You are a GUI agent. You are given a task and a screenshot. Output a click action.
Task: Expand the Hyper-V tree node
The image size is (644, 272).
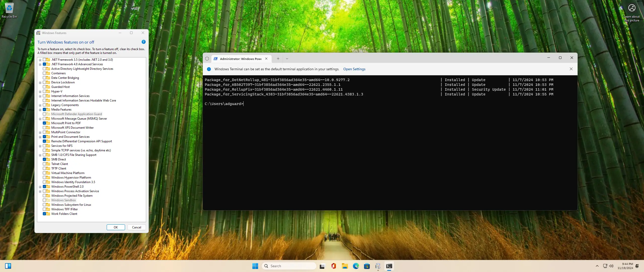[40, 92]
